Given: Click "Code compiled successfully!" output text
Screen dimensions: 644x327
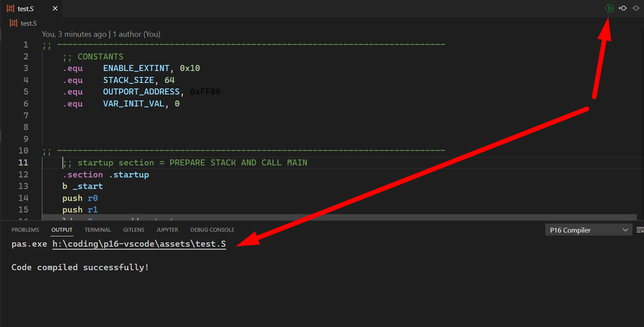Looking at the screenshot, I should (x=80, y=268).
